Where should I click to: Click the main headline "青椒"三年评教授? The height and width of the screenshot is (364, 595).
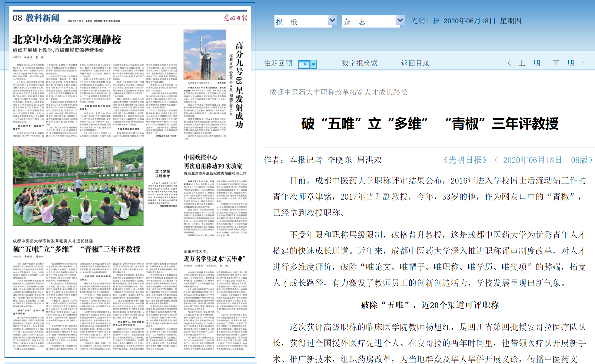(502, 124)
